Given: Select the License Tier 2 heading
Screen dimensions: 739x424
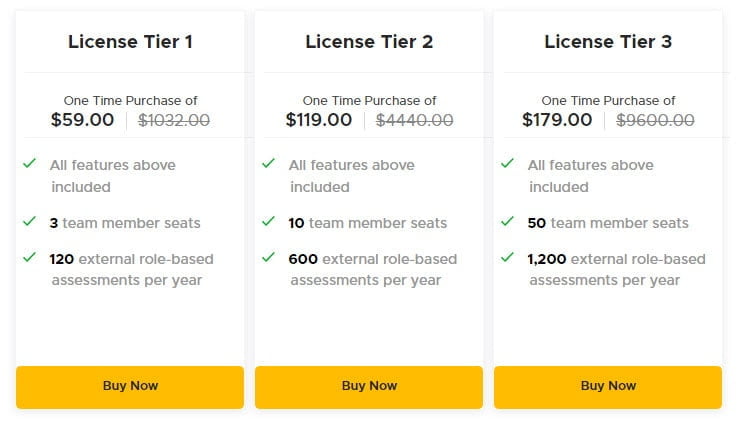Looking at the screenshot, I should coord(369,42).
